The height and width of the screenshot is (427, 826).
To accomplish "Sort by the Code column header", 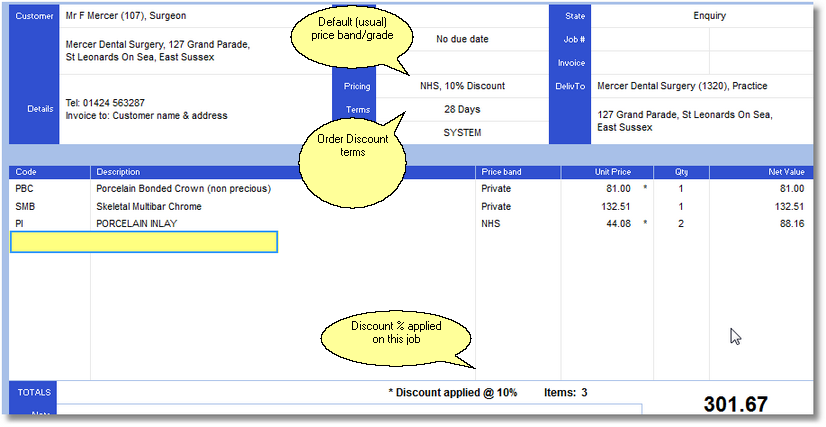I will coord(27,172).
